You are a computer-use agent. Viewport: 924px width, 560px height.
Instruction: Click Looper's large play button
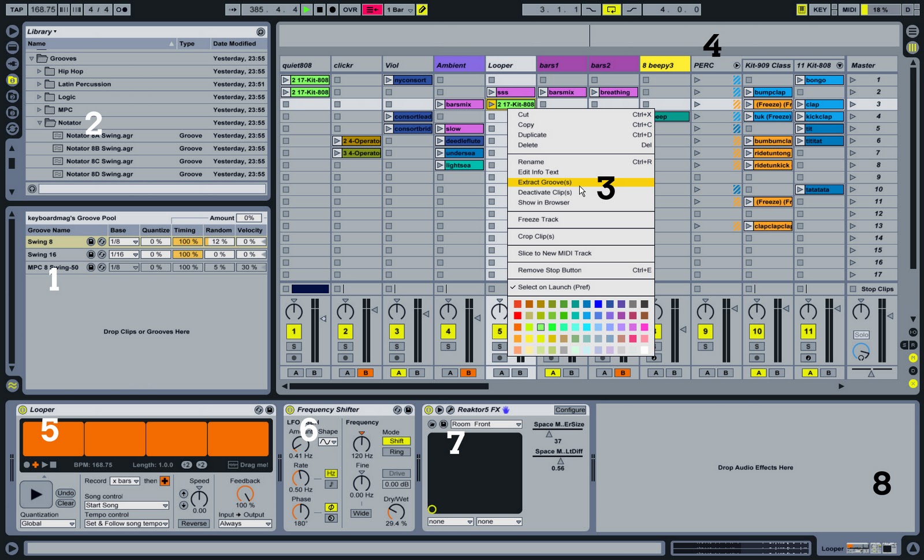tap(36, 494)
